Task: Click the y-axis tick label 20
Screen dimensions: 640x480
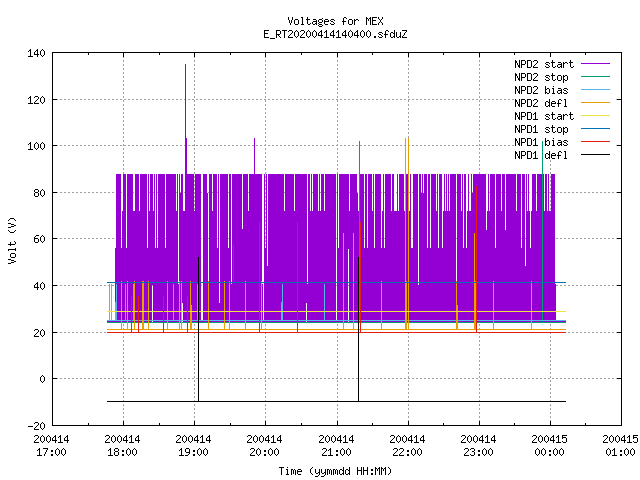Action: pos(39,333)
